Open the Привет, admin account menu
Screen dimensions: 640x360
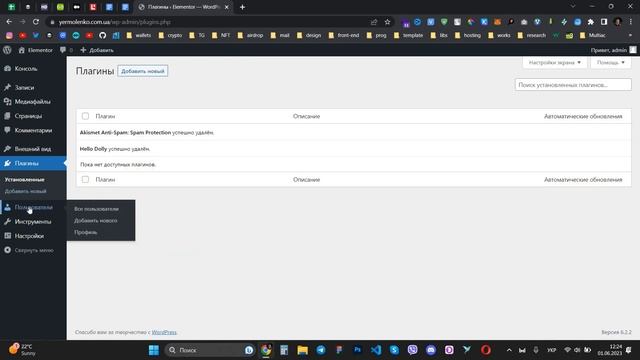pos(613,50)
